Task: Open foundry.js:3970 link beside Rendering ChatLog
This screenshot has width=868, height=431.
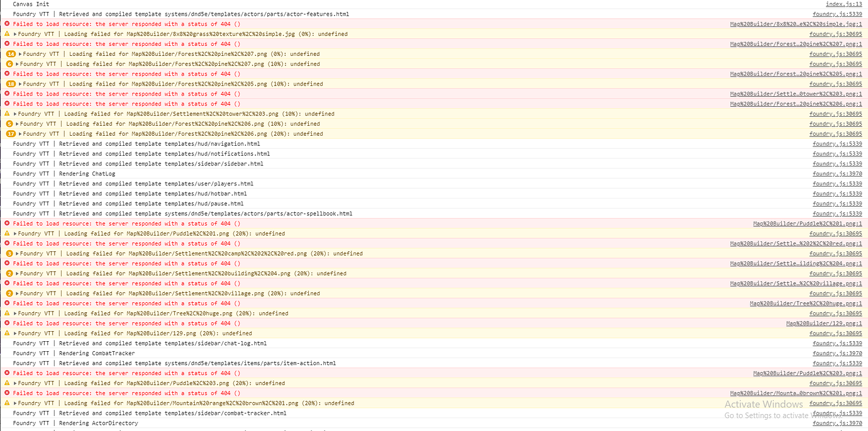Action: click(x=837, y=174)
